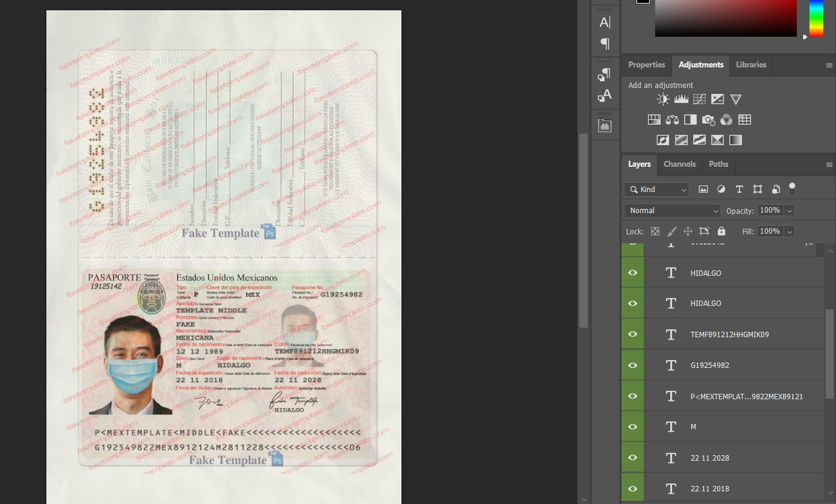Filter layers to show only type layers
Image resolution: width=836 pixels, height=504 pixels.
pyautogui.click(x=740, y=189)
